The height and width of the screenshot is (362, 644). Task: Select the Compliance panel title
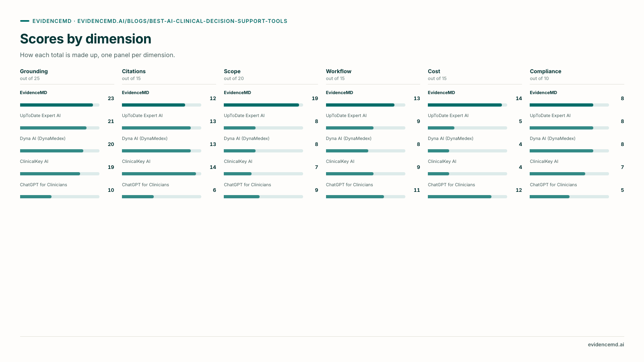pos(545,71)
